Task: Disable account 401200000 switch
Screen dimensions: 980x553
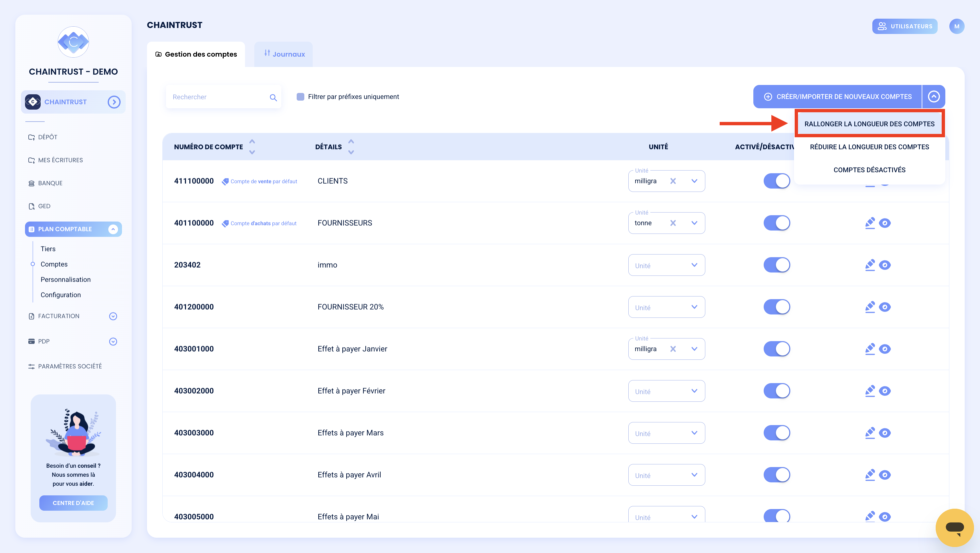Action: click(x=776, y=306)
